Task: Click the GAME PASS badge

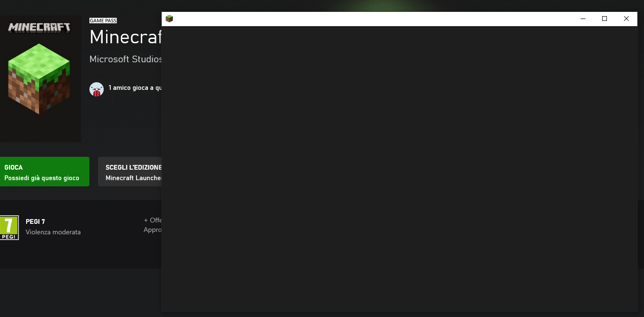Action: (x=103, y=20)
